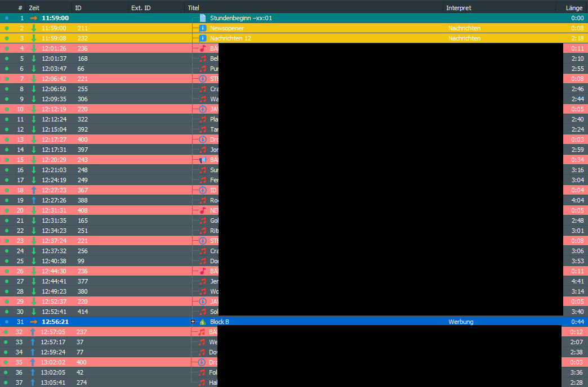The image size is (588, 387).
Task: Click the time 12:34:23
Action: click(x=54, y=231)
